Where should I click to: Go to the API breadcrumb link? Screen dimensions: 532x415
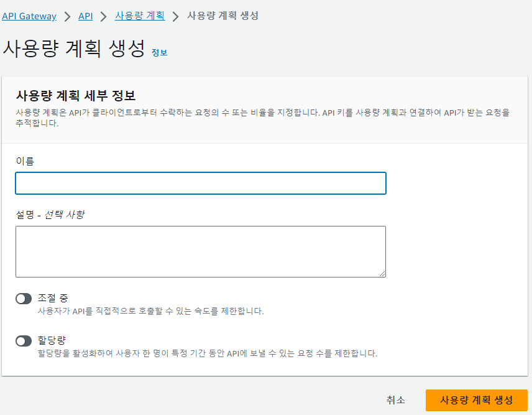[x=86, y=16]
